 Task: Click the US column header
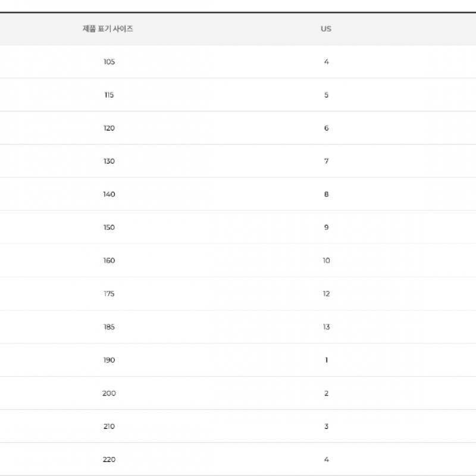point(326,29)
